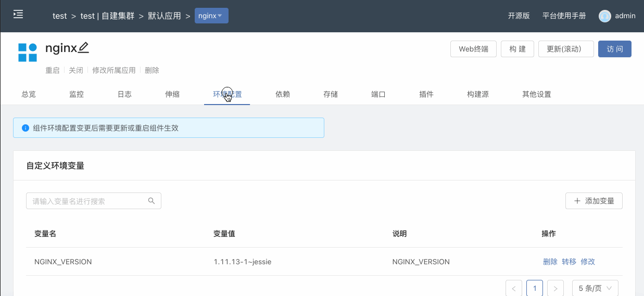Viewport: 644px width, 296px height.
Task: Click the 访问 button
Action: [615, 49]
